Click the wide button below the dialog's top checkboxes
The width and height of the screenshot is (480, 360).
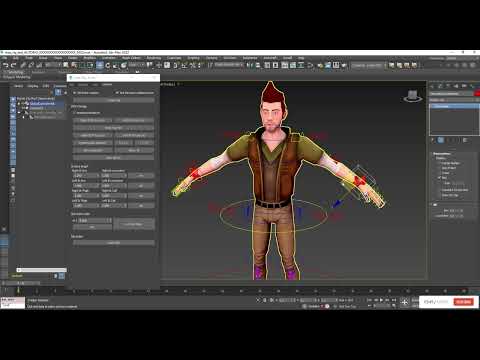pos(114,100)
